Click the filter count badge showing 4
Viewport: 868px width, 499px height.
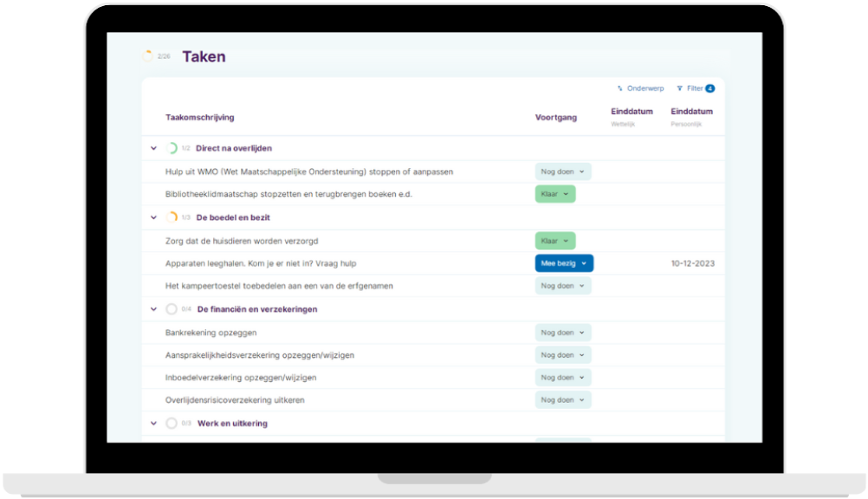point(709,88)
